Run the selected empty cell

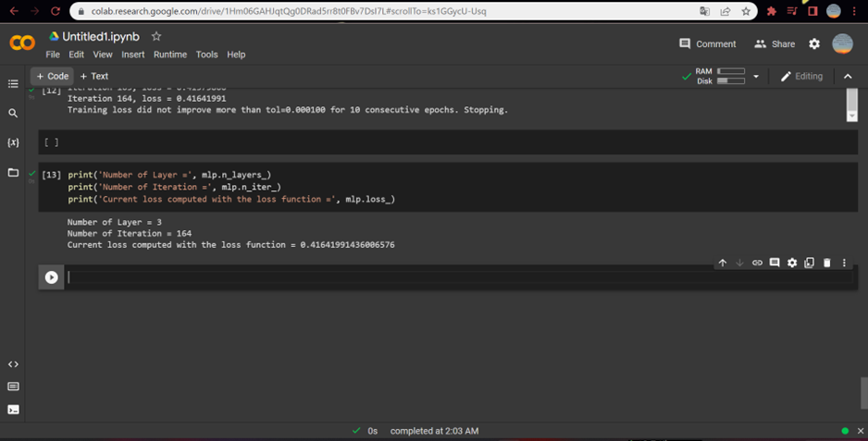point(52,277)
